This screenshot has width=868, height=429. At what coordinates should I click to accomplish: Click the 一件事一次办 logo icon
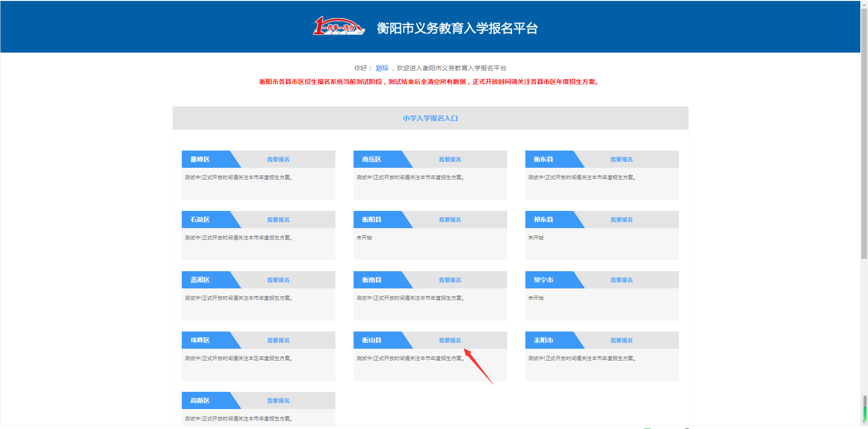click(339, 27)
